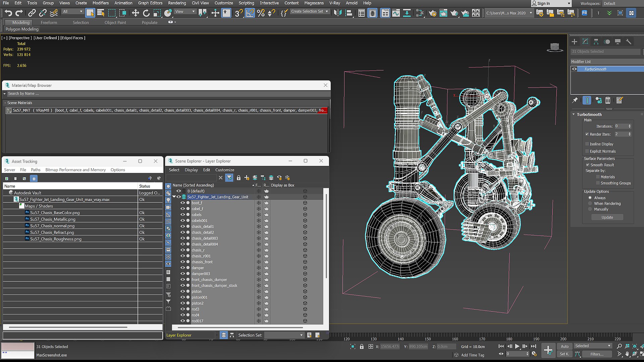Collapse Scene Materials section
Image resolution: width=644 pixels, height=362 pixels.
click(x=5, y=103)
